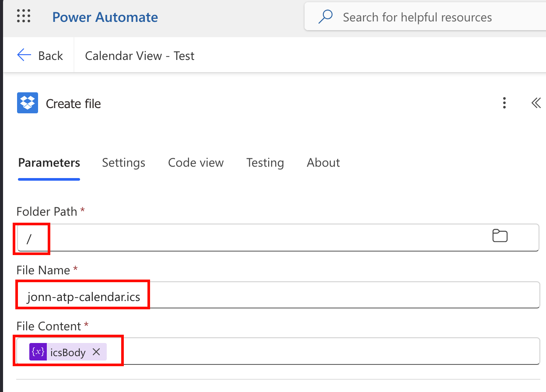Click the File Content label
This screenshot has height=392, width=546.
[49, 326]
